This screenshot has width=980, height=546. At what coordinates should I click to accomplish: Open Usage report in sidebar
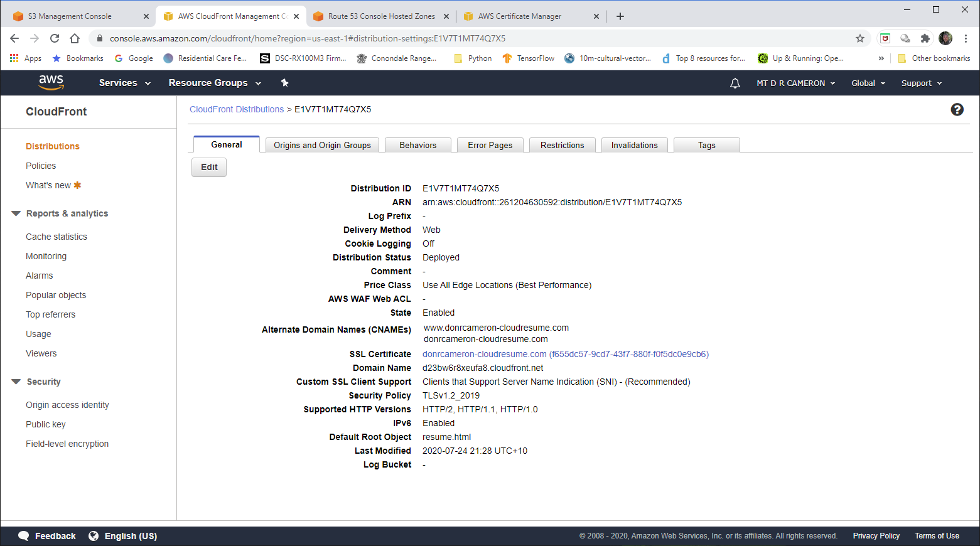pos(38,334)
